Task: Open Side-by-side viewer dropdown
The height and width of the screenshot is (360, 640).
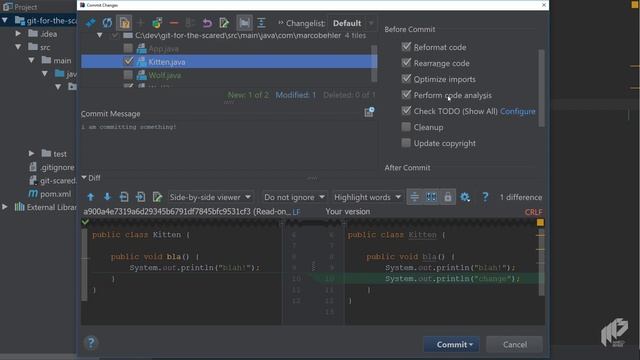Action: (x=210, y=197)
